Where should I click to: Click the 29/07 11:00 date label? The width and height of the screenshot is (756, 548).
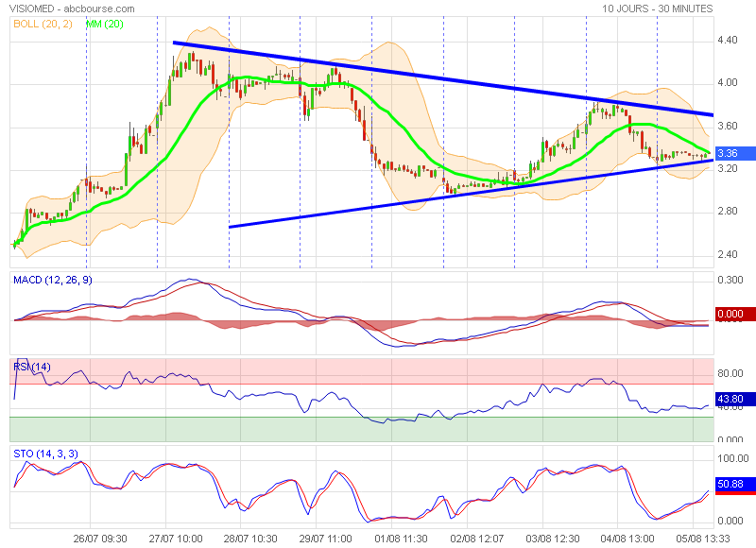tap(325, 539)
